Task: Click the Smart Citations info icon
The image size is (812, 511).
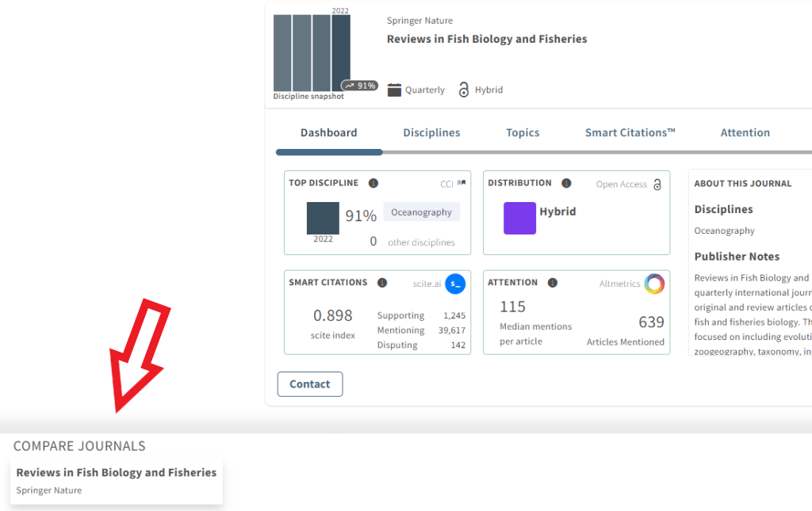Action: tap(382, 282)
